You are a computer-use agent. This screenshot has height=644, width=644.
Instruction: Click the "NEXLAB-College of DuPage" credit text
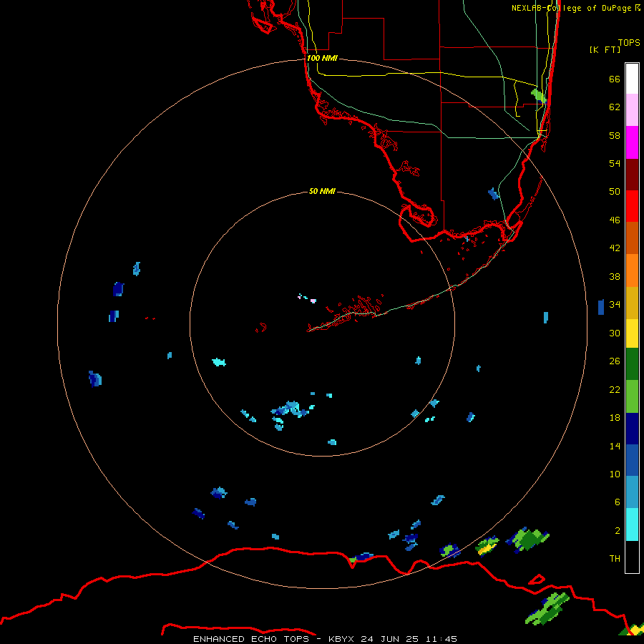click(572, 8)
